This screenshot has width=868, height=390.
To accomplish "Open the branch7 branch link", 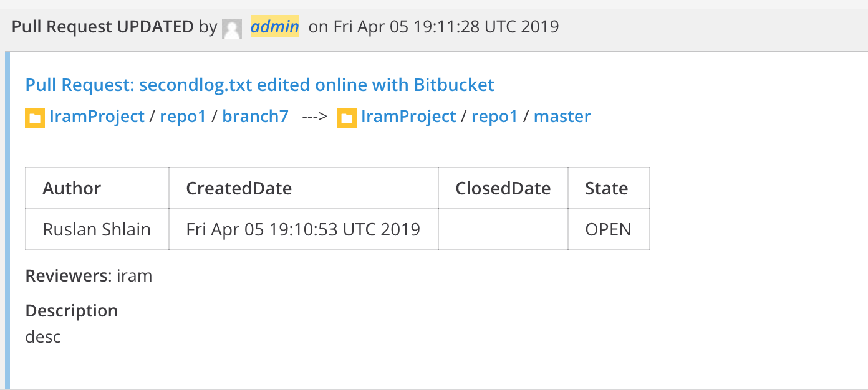I will [256, 117].
